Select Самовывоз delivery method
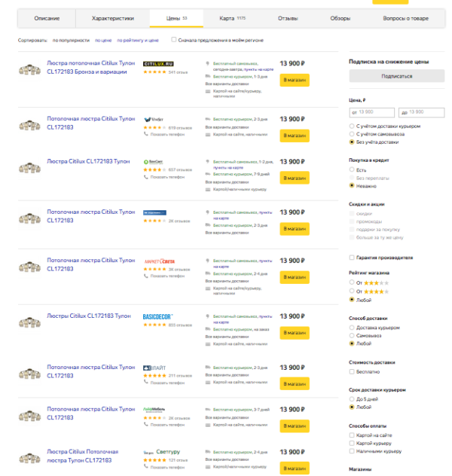Image resolution: width=452 pixels, height=476 pixels. [x=352, y=335]
